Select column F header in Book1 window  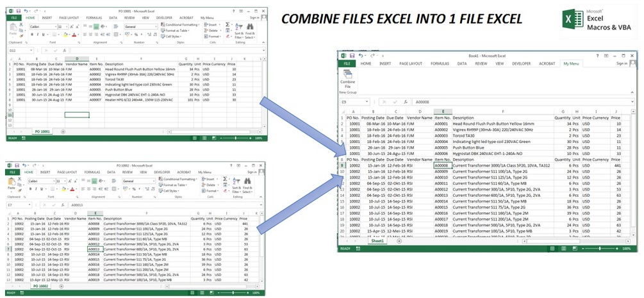tap(503, 112)
